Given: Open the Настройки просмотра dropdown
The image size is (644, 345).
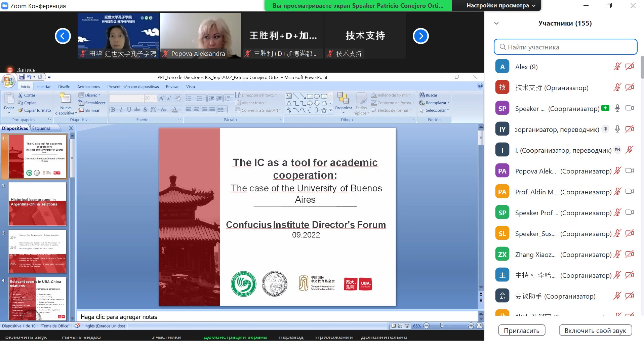Looking at the screenshot, I should (500, 6).
